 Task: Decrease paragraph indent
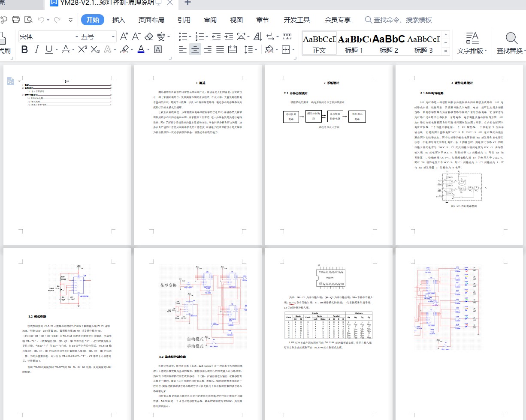(x=216, y=36)
